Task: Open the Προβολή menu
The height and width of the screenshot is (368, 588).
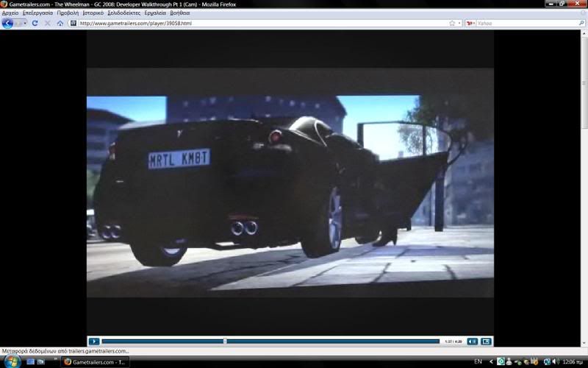Action: (68, 13)
